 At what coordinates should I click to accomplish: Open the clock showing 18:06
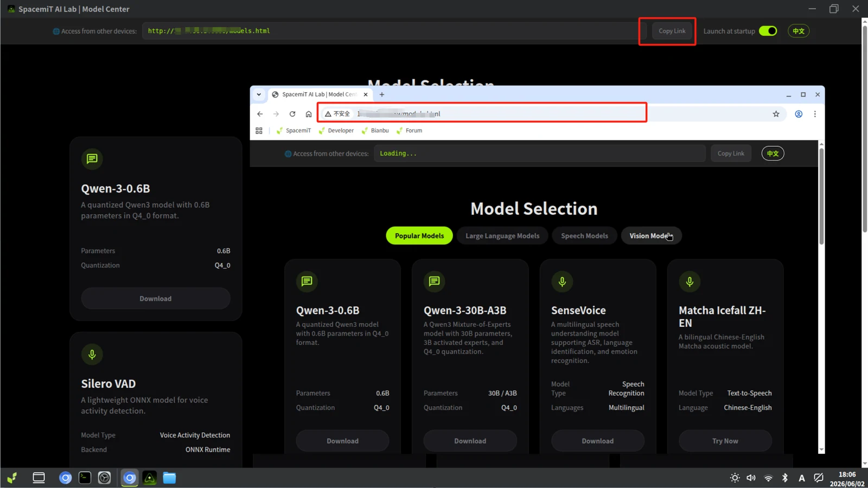point(847,479)
